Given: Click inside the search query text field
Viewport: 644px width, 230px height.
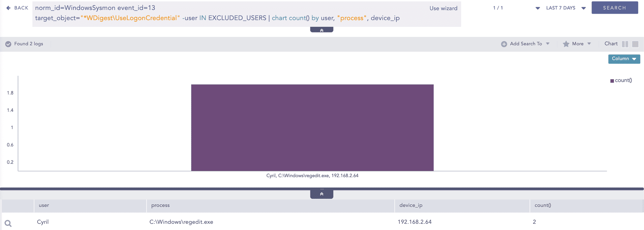Looking at the screenshot, I should (x=224, y=13).
